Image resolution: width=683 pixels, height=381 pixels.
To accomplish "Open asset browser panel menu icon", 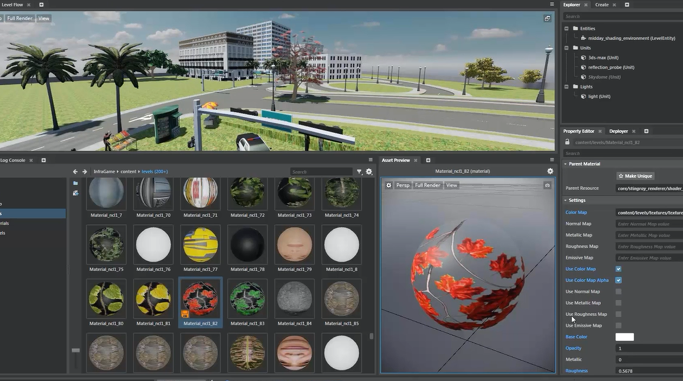I will (370, 160).
